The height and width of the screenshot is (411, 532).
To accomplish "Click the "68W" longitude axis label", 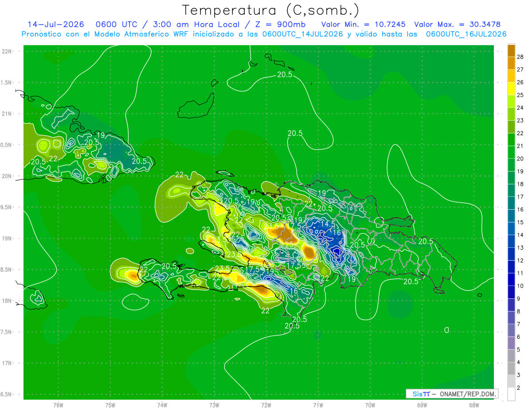I will [474, 405].
